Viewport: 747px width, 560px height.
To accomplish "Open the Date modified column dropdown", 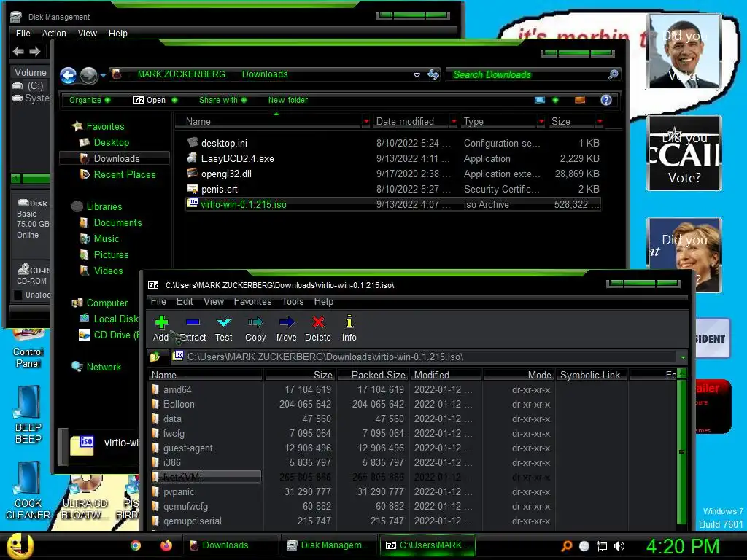I will tap(454, 122).
